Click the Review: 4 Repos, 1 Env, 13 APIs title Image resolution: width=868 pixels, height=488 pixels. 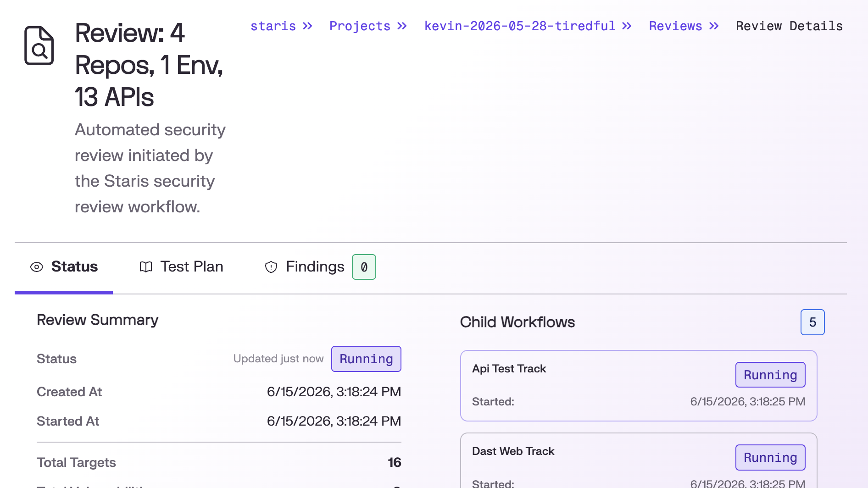click(x=149, y=65)
